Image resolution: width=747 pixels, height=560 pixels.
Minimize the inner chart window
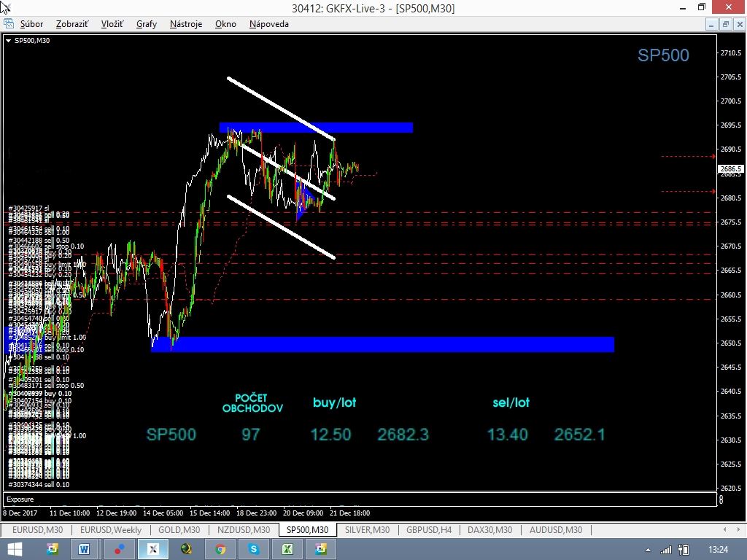[x=711, y=24]
